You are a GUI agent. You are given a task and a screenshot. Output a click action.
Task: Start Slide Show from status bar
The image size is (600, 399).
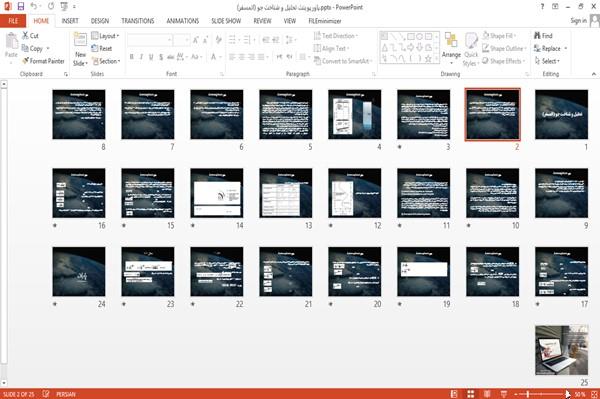tap(504, 394)
